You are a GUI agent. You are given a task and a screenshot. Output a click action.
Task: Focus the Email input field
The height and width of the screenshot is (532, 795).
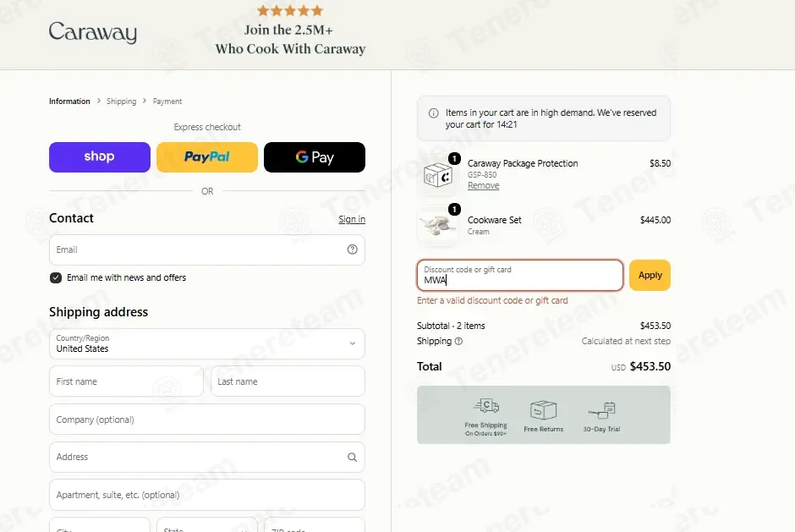pos(207,250)
